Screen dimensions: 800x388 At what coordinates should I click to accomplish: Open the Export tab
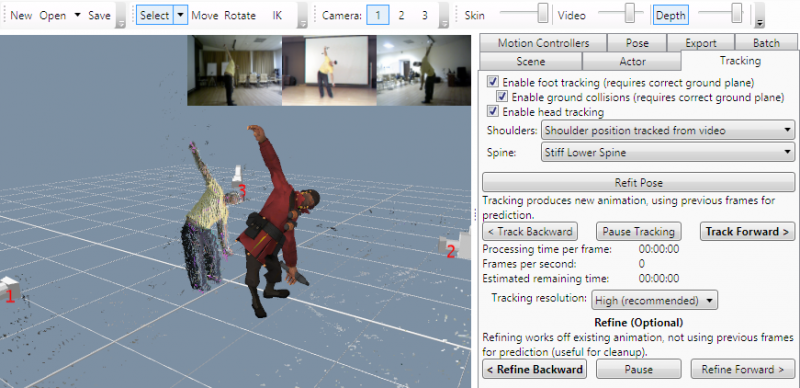pyautogui.click(x=701, y=43)
